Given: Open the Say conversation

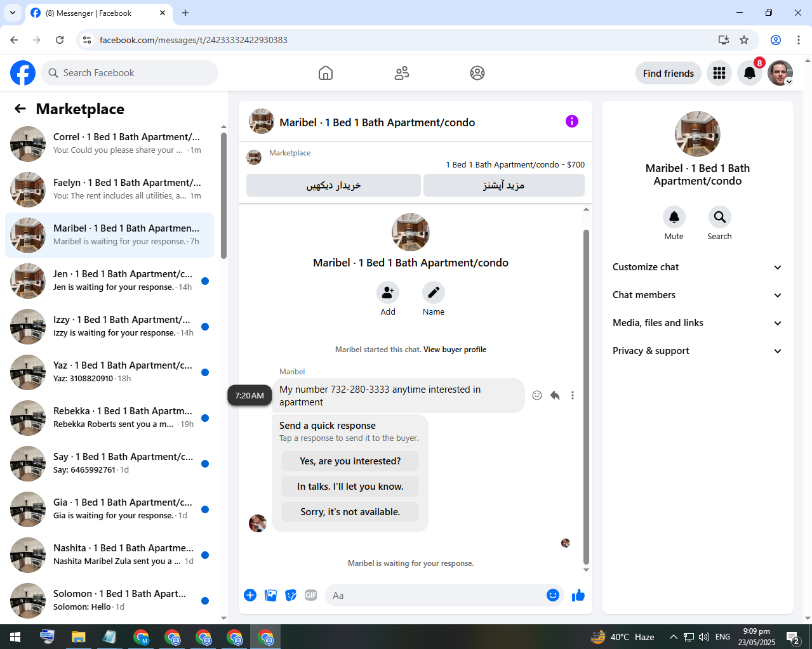Looking at the screenshot, I should pyautogui.click(x=109, y=464).
